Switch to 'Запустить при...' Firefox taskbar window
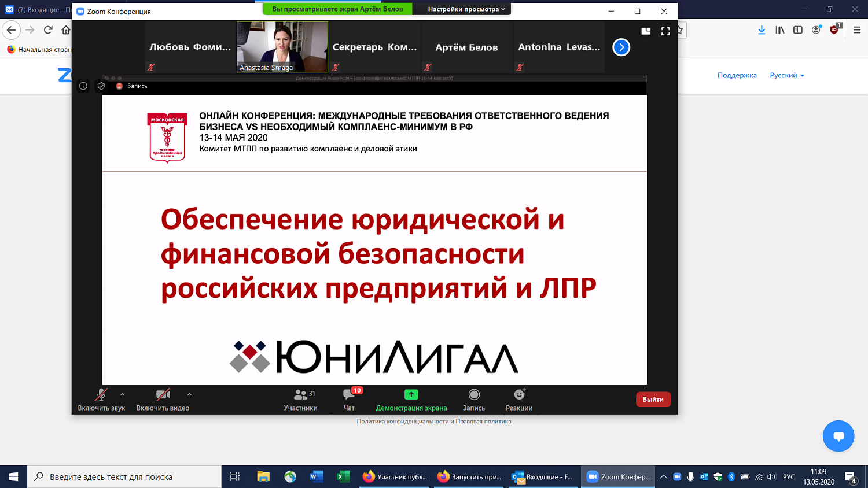Screen dimensions: 868x488 (469, 477)
